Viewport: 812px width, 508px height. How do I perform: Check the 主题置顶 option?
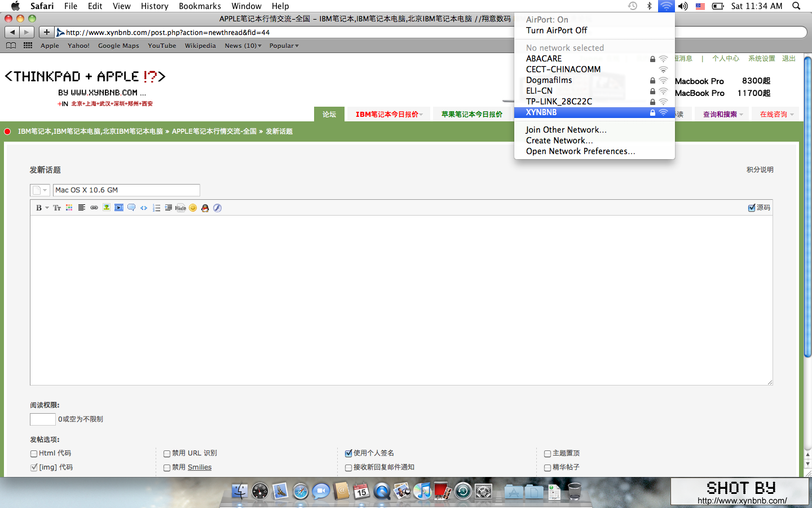coord(548,453)
